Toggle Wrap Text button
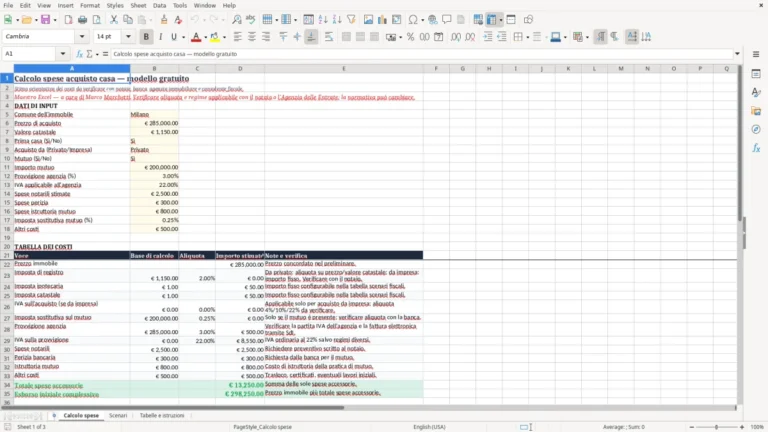 click(x=329, y=37)
